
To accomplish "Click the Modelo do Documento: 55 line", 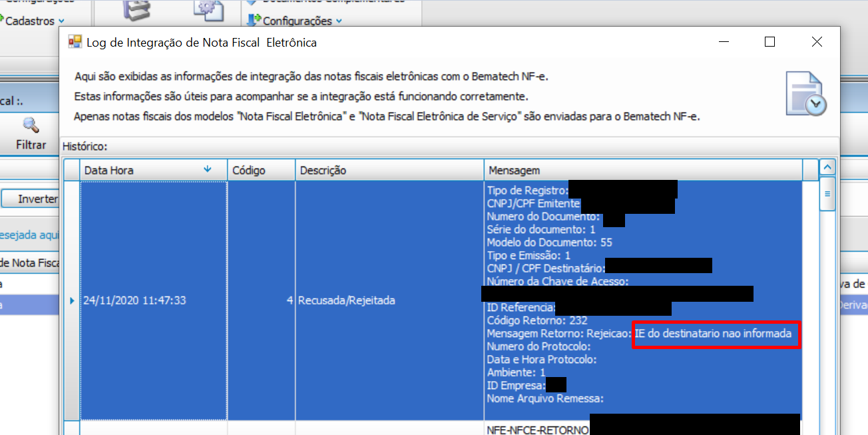I will pos(549,242).
